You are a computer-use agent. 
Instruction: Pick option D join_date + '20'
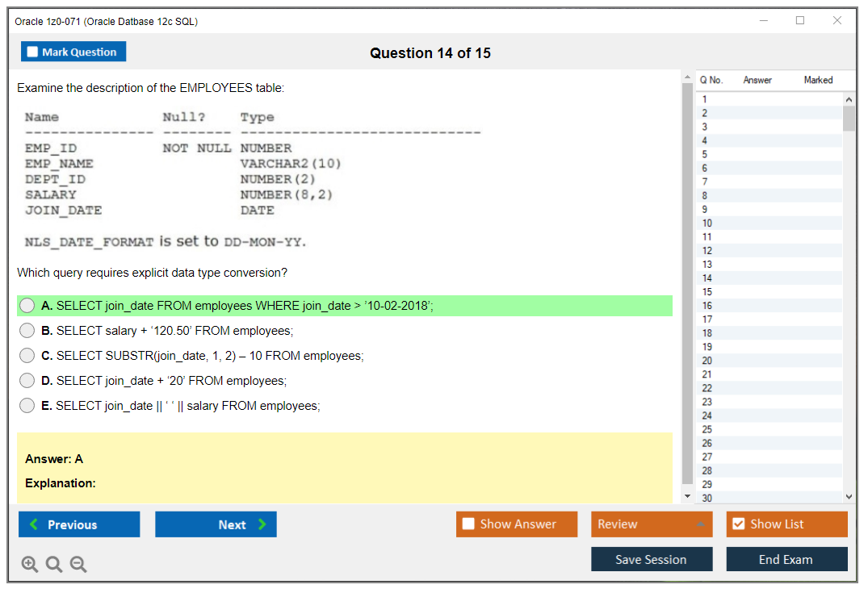[x=27, y=381]
